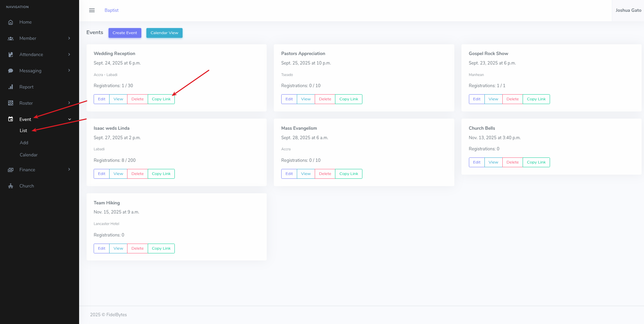Expand the Roster submenu chevron
The width and height of the screenshot is (644, 324).
click(x=69, y=103)
